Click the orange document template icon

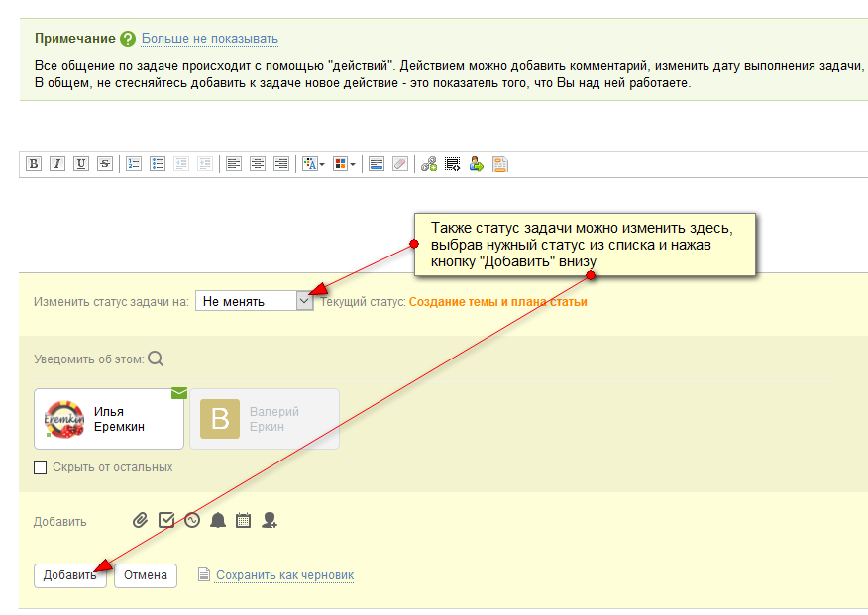click(500, 164)
